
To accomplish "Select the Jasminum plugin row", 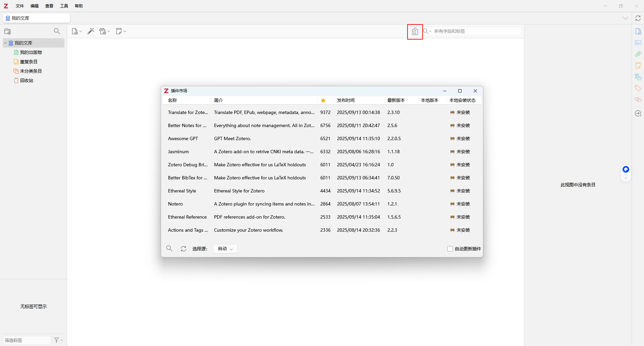I will [x=322, y=152].
